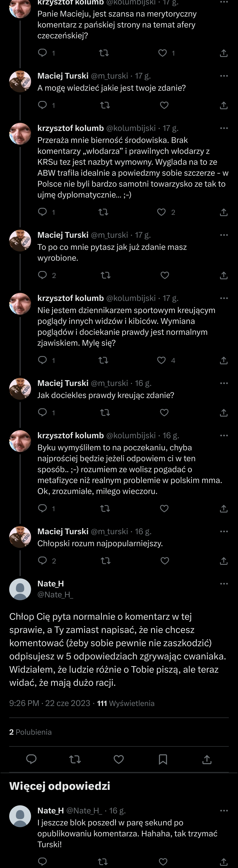Screen dimensions: 238x868
Task: Share the 'Przeraża mnie bierność środowiska' tweet
Action: point(224,212)
